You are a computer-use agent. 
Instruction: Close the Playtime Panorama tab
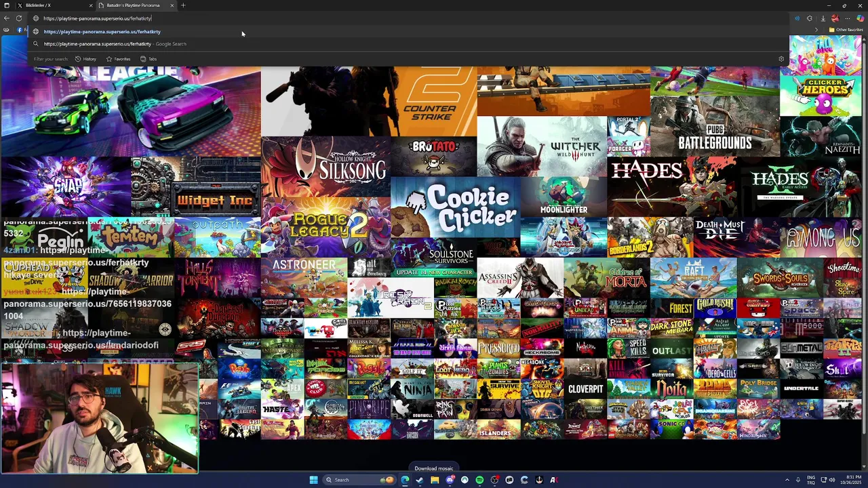172,5
